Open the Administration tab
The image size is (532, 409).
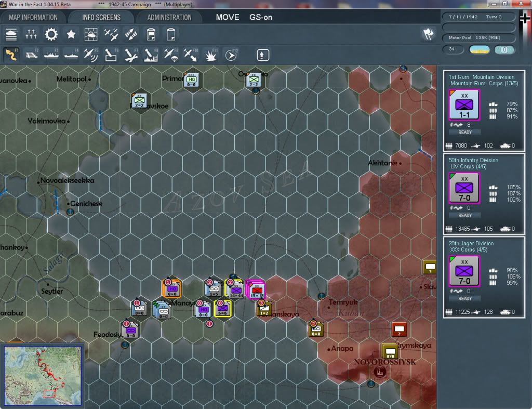(169, 17)
